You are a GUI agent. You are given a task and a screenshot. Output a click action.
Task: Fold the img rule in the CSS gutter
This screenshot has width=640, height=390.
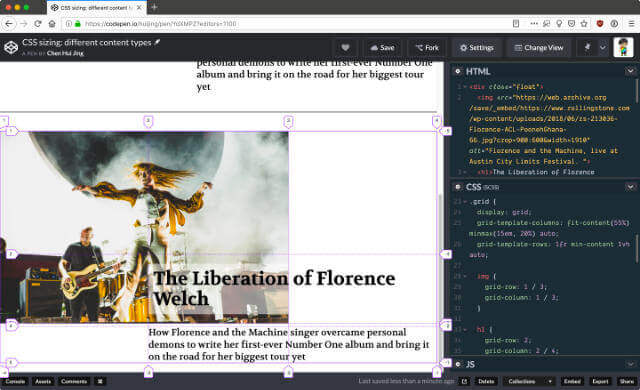coord(464,276)
